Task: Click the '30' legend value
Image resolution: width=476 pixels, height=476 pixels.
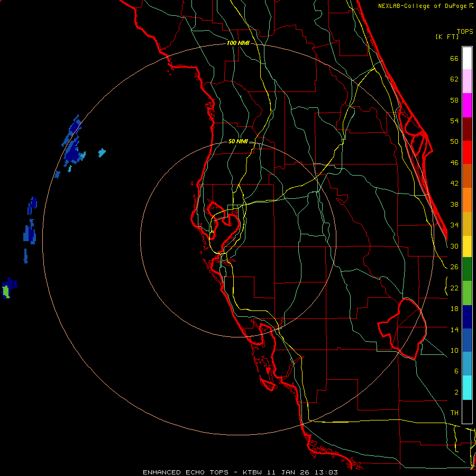Action: (454, 246)
